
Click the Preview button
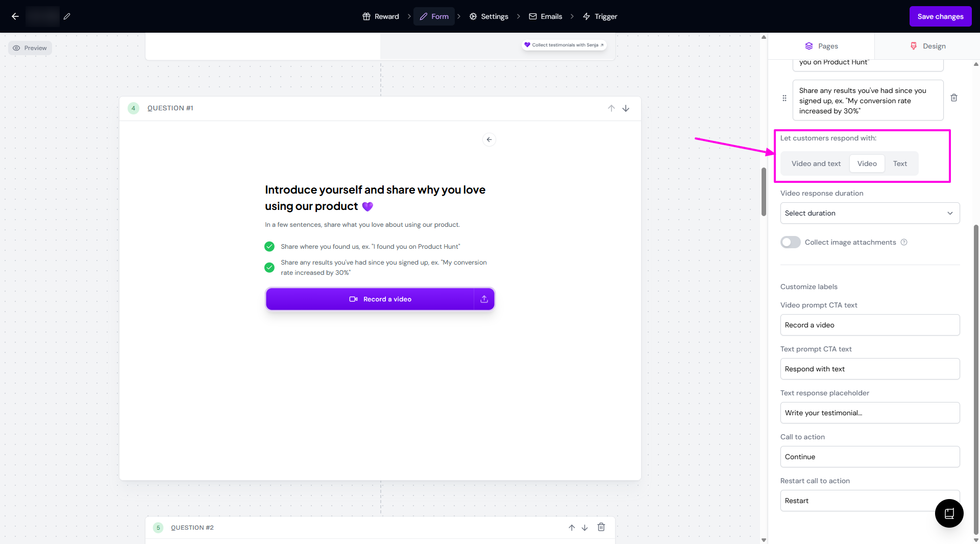[x=30, y=48]
